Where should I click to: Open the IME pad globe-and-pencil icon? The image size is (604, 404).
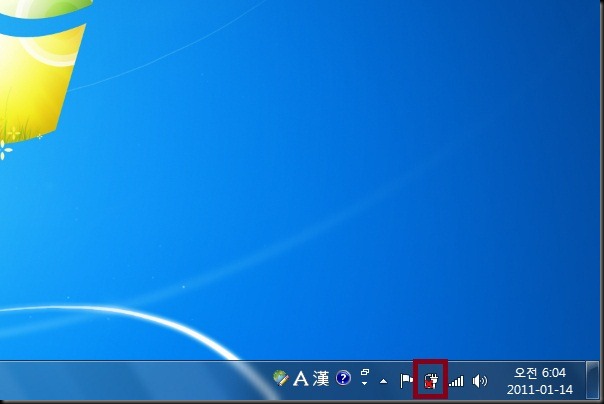281,378
